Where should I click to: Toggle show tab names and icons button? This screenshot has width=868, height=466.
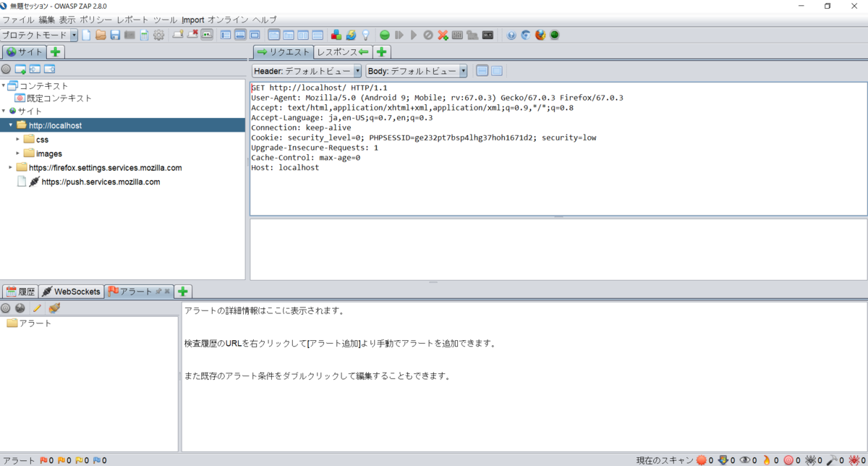point(207,35)
